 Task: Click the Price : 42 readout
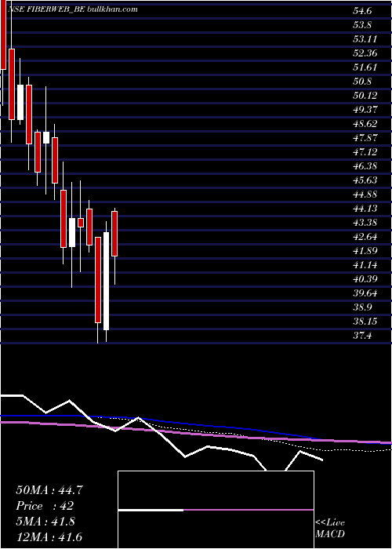click(x=45, y=506)
